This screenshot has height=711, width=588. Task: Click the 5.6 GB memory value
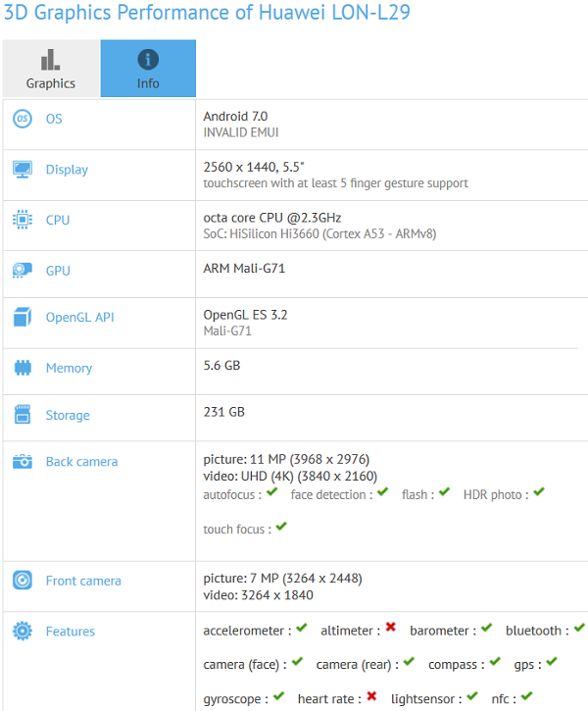pos(222,366)
